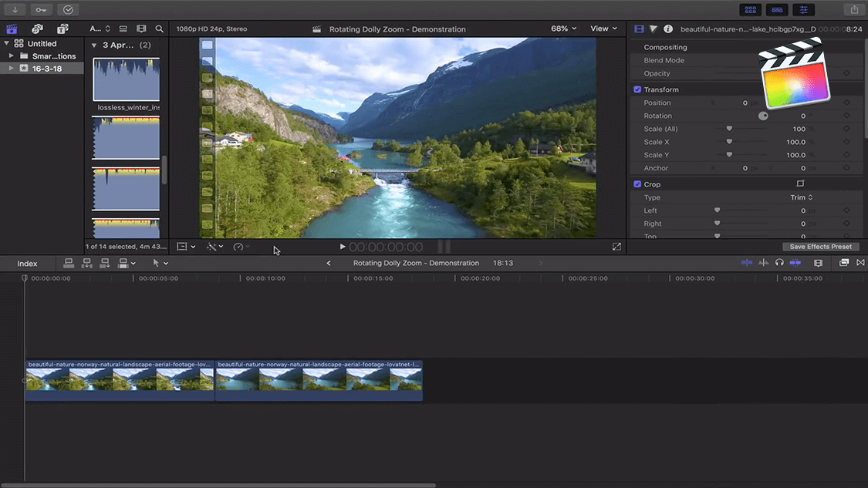Click the search magnifier in browser
Image resolution: width=868 pixels, height=488 pixels.
coord(160,29)
